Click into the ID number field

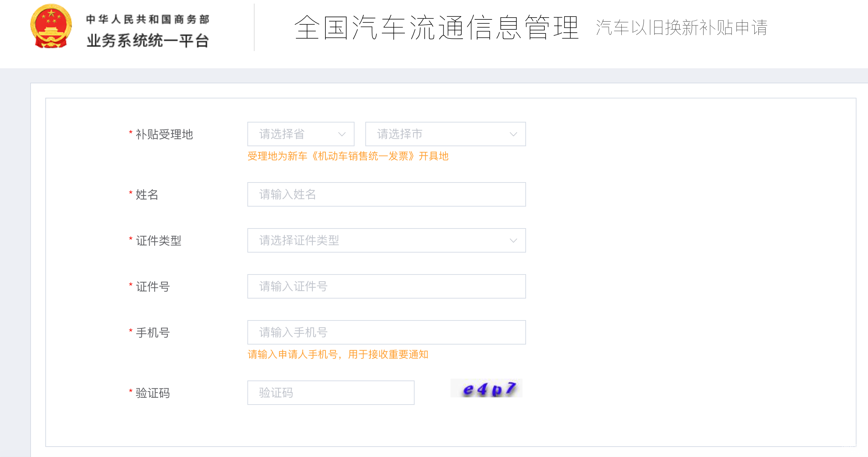(x=386, y=286)
